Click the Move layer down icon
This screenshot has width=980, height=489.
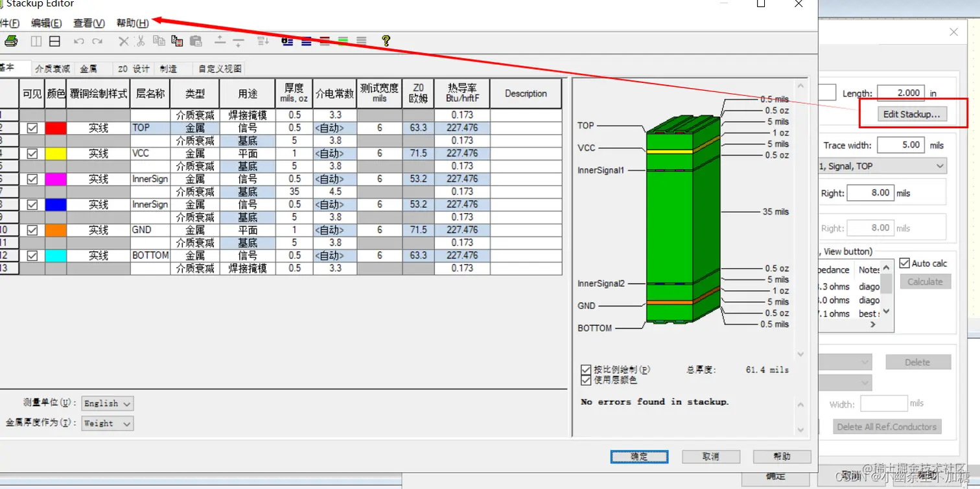point(239,42)
